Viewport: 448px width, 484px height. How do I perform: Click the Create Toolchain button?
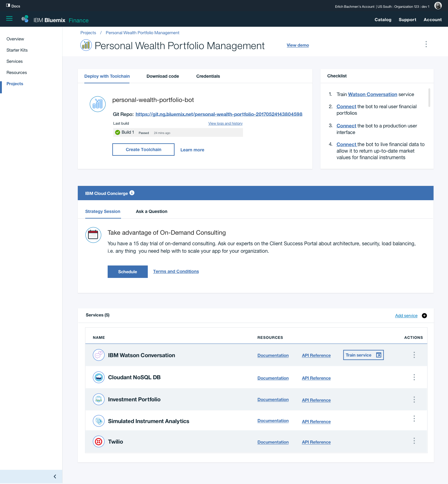click(x=143, y=150)
